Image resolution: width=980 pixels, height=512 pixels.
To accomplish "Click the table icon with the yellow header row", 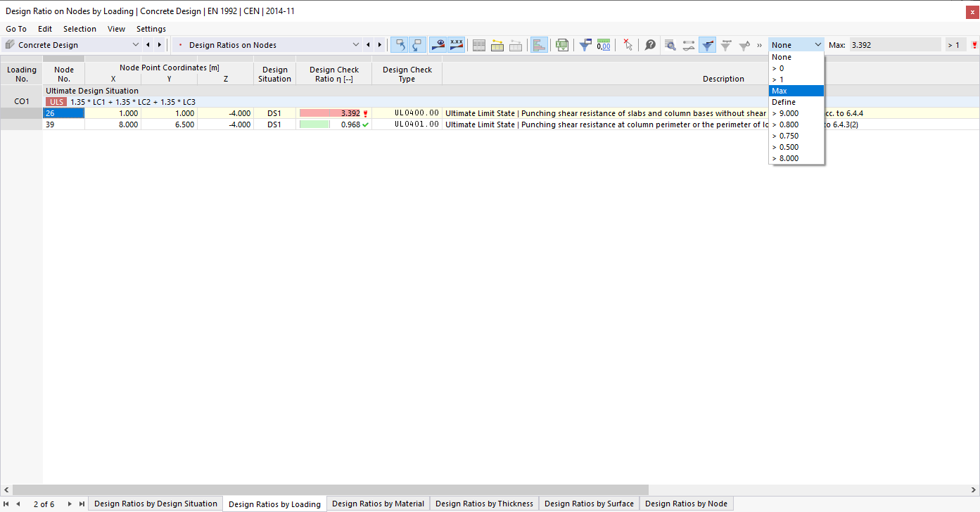I will pyautogui.click(x=497, y=45).
